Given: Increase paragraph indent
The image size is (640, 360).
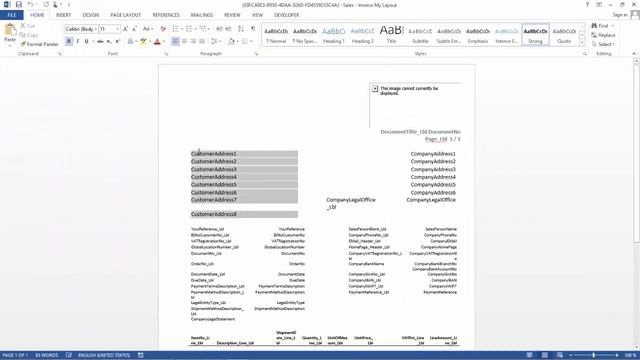Looking at the screenshot, I should [228, 29].
